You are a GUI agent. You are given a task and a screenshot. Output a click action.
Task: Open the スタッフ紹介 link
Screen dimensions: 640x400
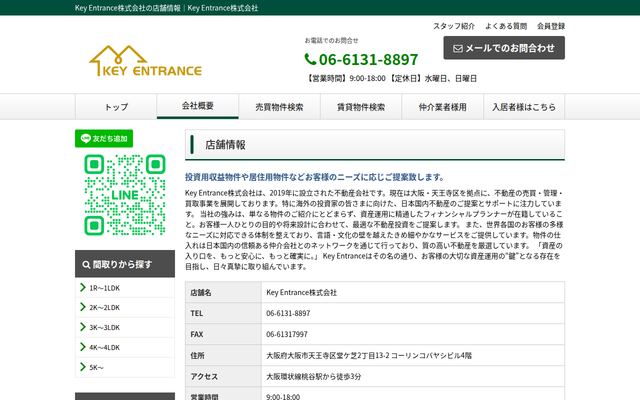pyautogui.click(x=454, y=26)
